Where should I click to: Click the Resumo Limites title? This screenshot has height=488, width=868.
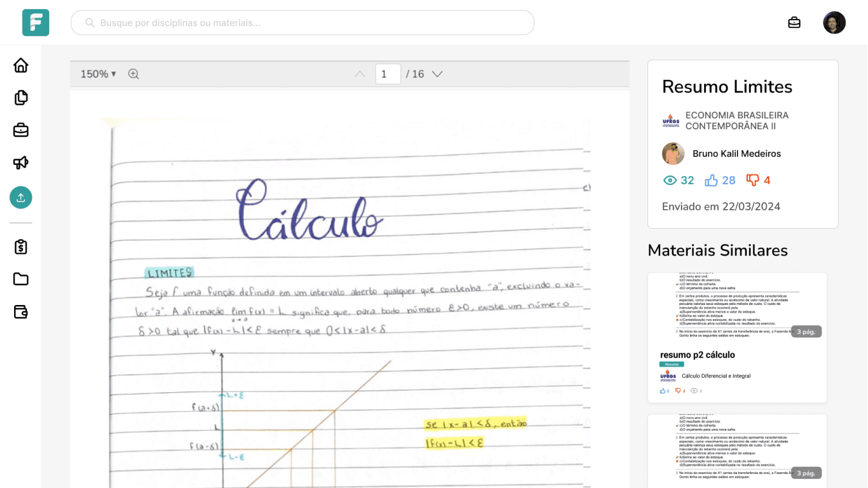click(727, 87)
